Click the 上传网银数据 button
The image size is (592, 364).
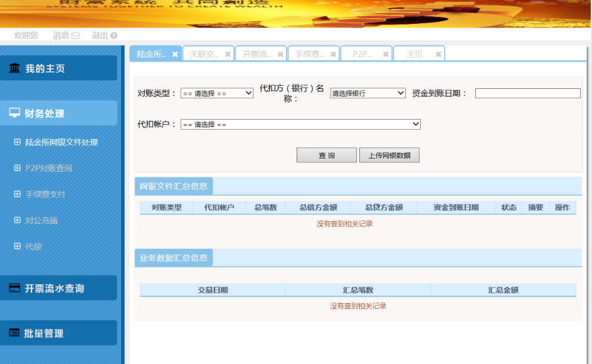[x=390, y=155]
